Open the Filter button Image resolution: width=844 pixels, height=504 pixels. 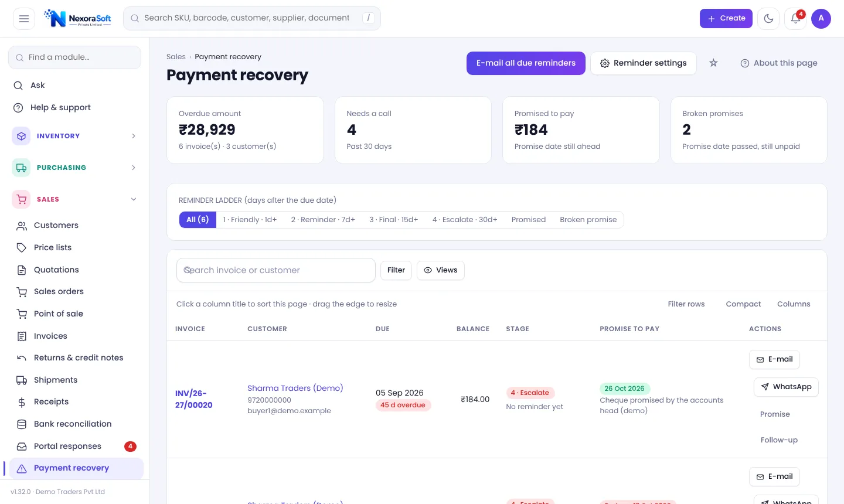(396, 270)
